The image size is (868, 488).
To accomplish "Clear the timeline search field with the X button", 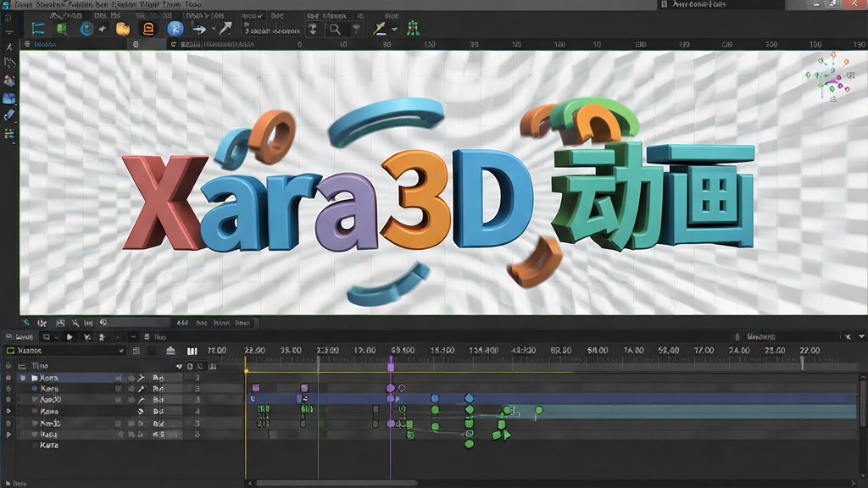I will [848, 336].
